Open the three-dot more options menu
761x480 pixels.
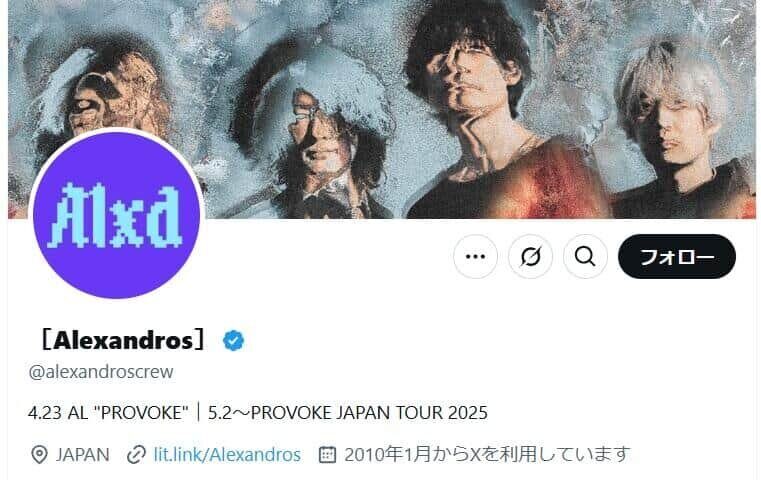475,256
